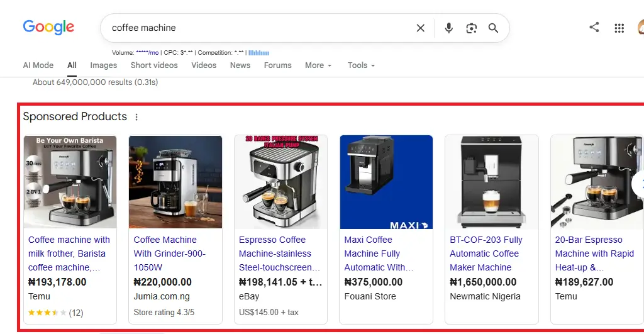Open the Short videos tab
The height and width of the screenshot is (334, 644).
pos(154,65)
